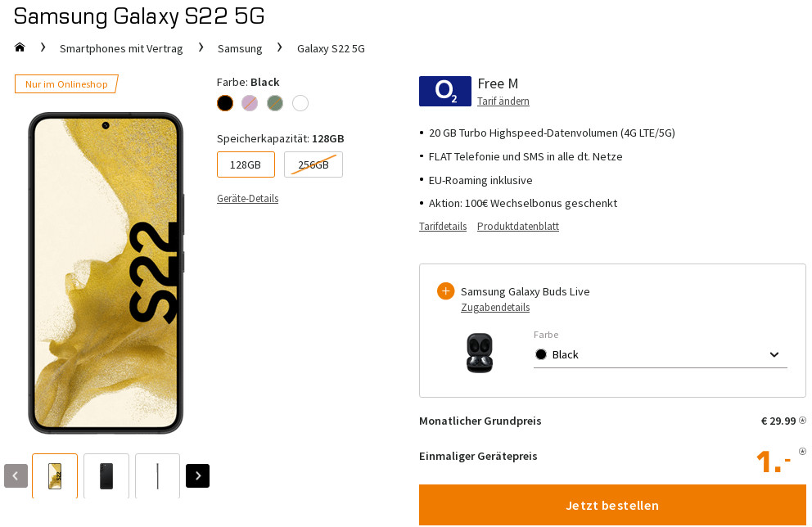Show next product image arrow
Screen dimensions: 812x527
(197, 475)
